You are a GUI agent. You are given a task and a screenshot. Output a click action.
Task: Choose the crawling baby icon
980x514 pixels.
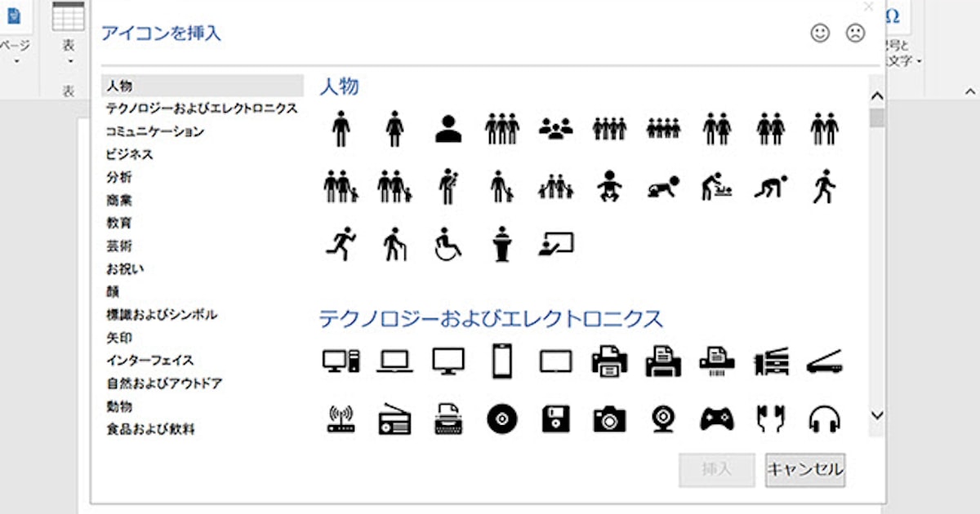tap(663, 187)
